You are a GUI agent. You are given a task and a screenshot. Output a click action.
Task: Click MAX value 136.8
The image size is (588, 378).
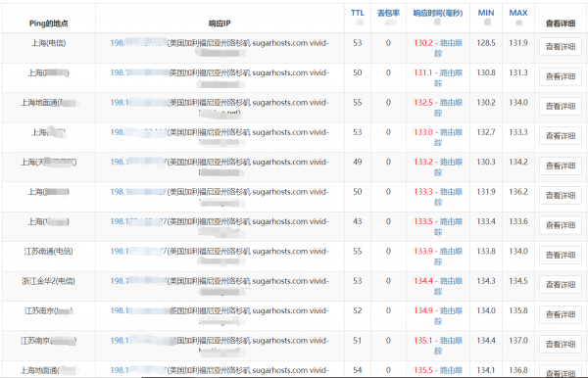coord(518,370)
